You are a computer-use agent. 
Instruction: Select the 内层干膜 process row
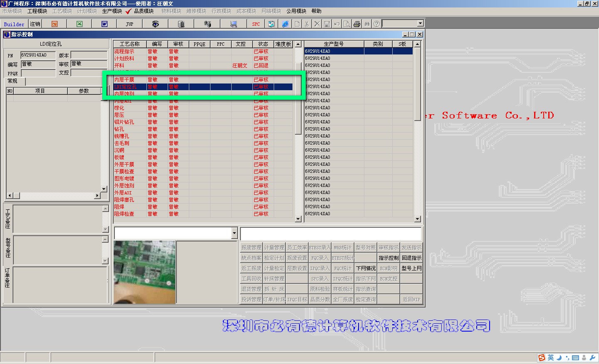203,80
